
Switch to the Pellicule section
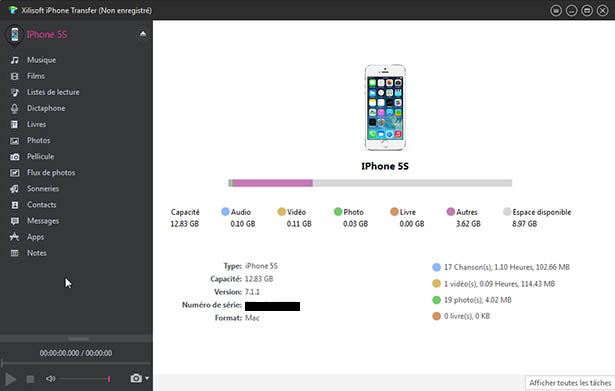pyautogui.click(x=40, y=156)
